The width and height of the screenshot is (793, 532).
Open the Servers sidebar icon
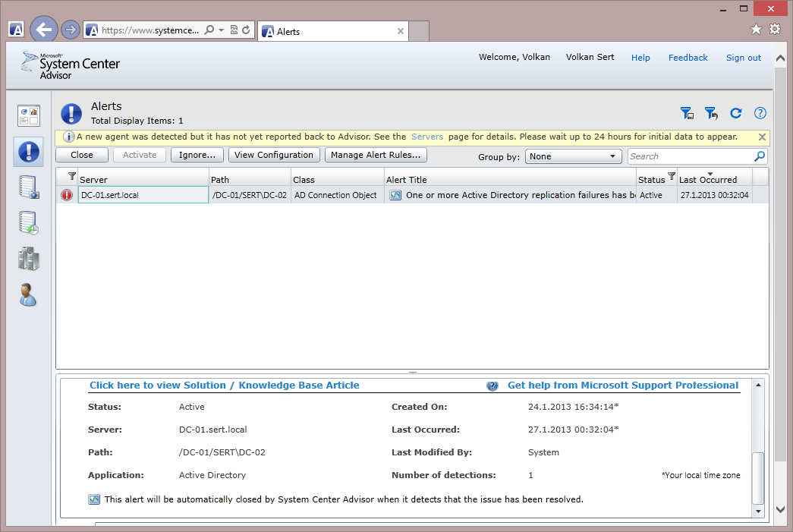click(28, 259)
